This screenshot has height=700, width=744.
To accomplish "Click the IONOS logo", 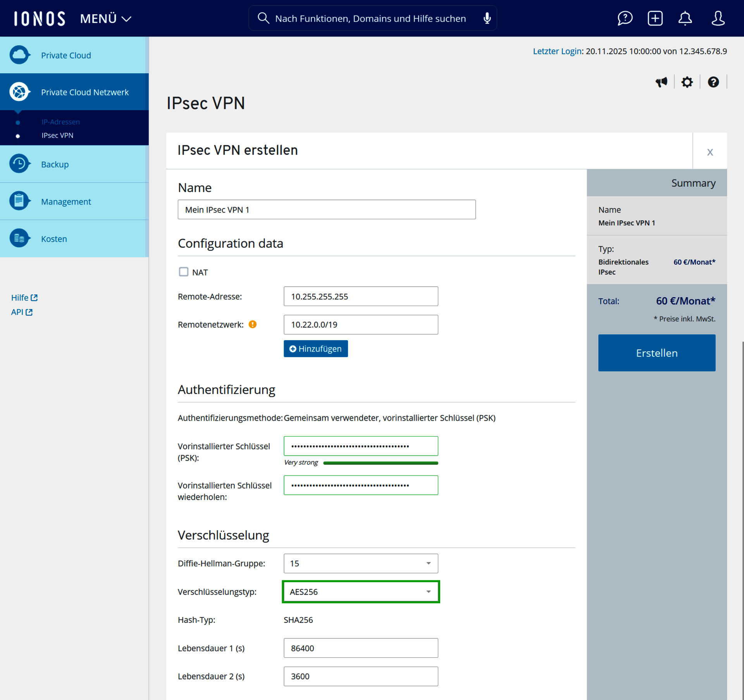I will click(39, 18).
